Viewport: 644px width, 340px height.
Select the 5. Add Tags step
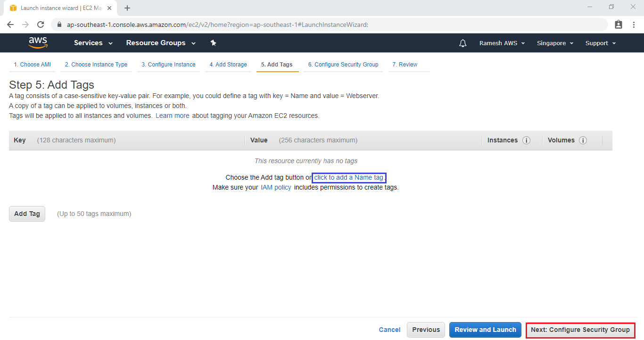pyautogui.click(x=277, y=65)
